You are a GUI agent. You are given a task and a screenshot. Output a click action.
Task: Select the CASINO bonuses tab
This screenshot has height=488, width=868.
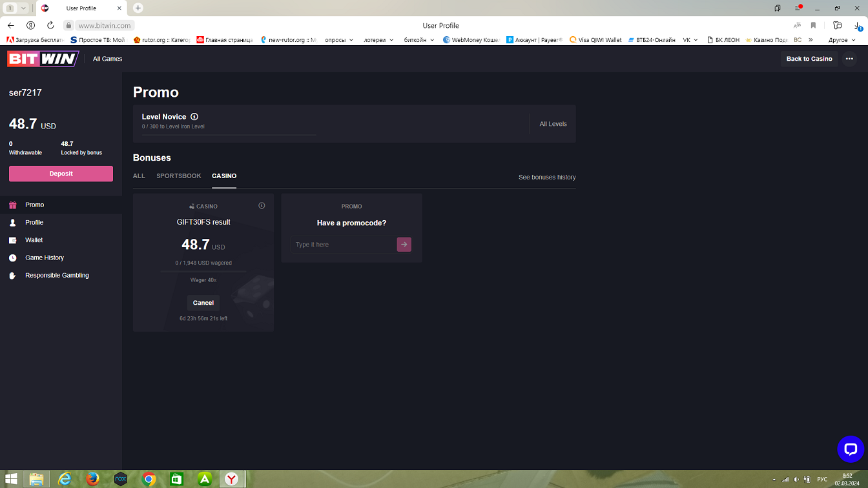224,176
